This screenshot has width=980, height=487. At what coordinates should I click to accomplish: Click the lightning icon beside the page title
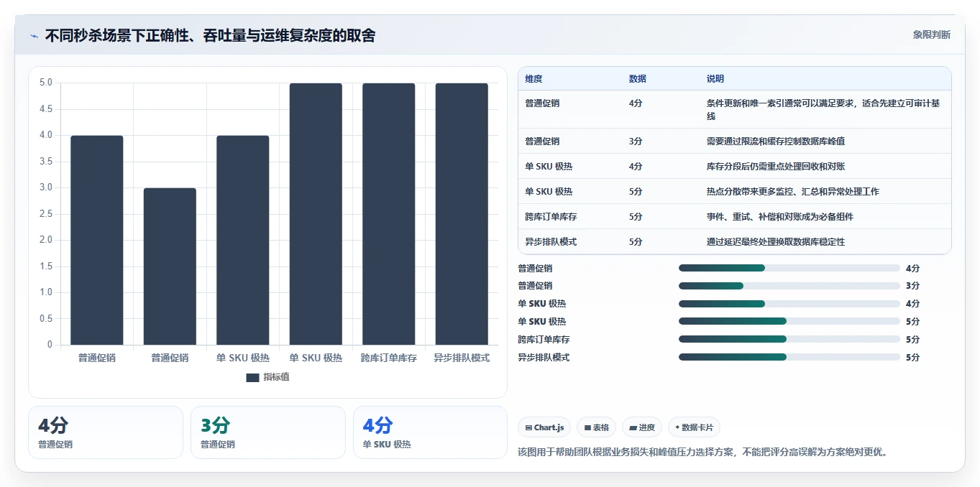(34, 35)
